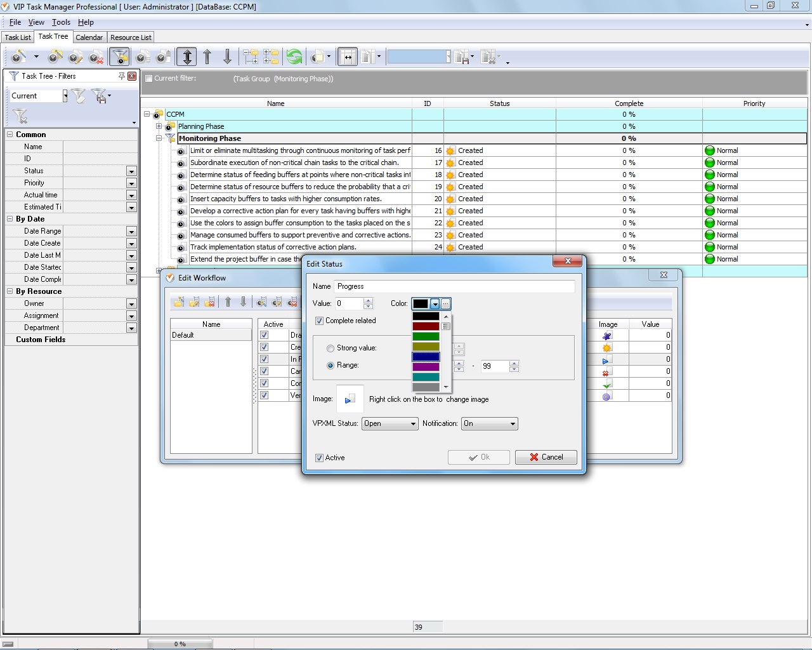Click the refresh icon with green arrows
The height and width of the screenshot is (650, 812).
(294, 57)
